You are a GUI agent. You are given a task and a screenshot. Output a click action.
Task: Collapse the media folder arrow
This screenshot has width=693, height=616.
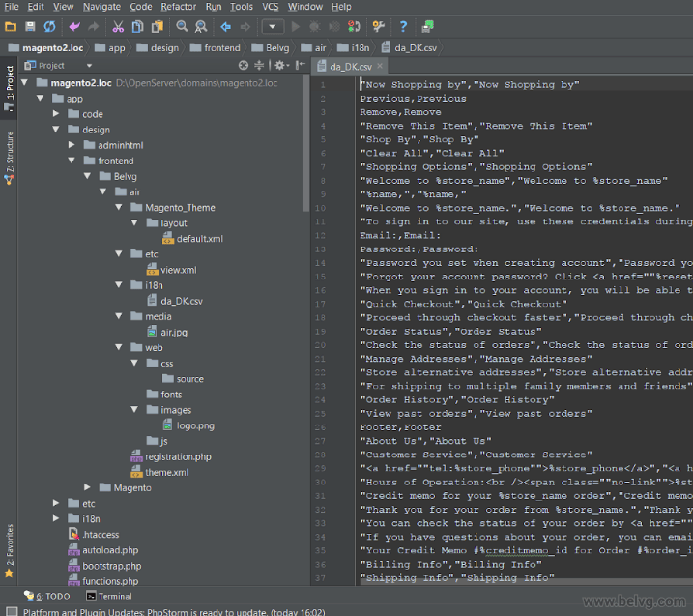(119, 316)
